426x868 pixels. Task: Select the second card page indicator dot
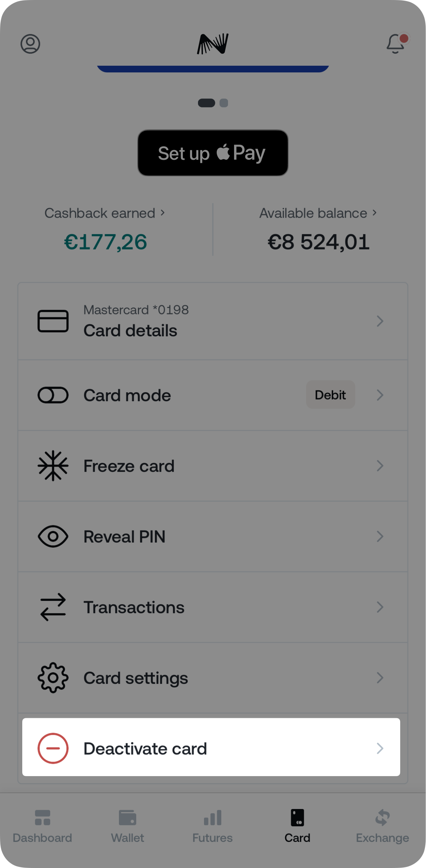224,103
